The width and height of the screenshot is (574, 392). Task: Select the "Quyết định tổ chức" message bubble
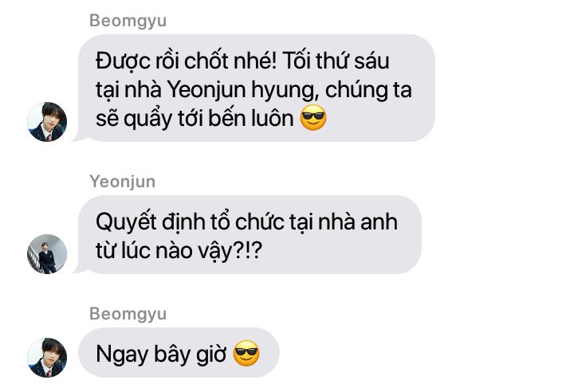coord(250,234)
